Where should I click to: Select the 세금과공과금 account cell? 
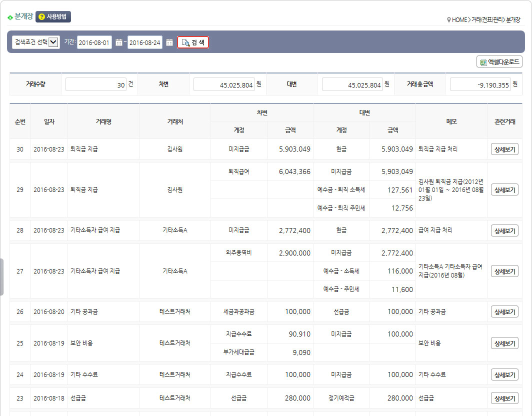point(239,311)
